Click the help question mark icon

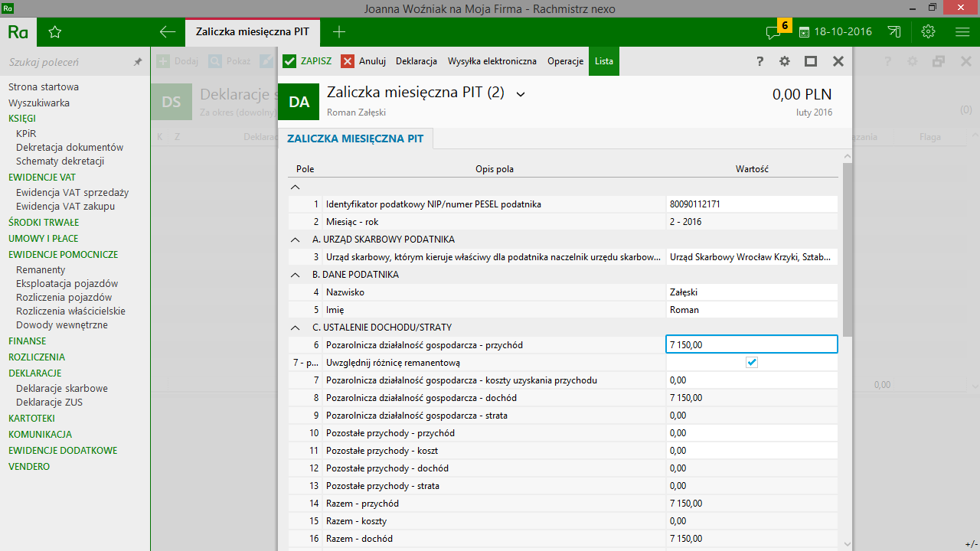(x=760, y=61)
